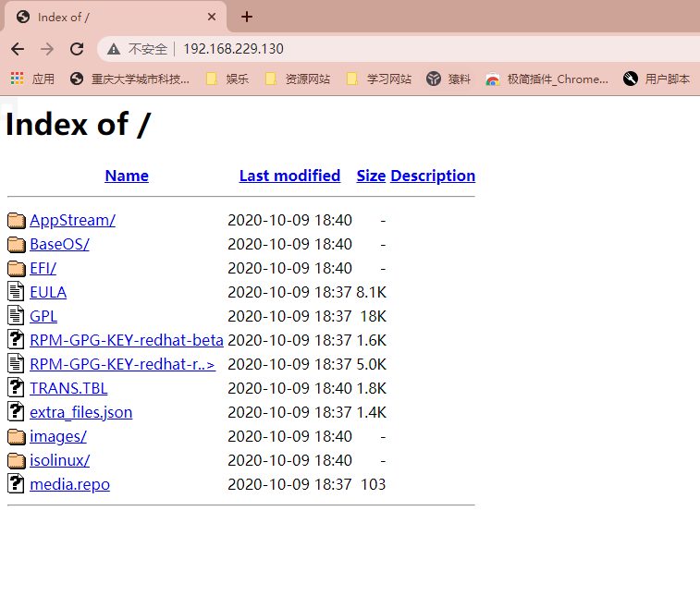Open the EFI/ directory link
The width and height of the screenshot is (700, 608).
pos(43,269)
